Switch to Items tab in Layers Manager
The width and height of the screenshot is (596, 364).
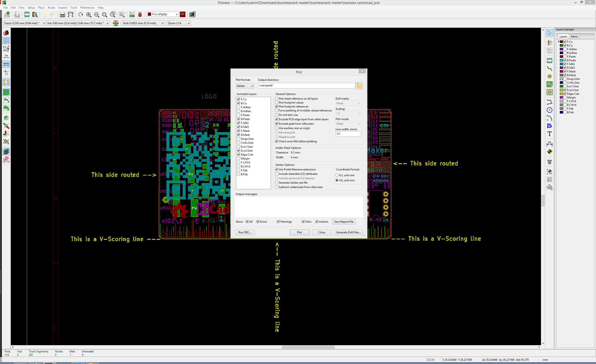pos(574,36)
